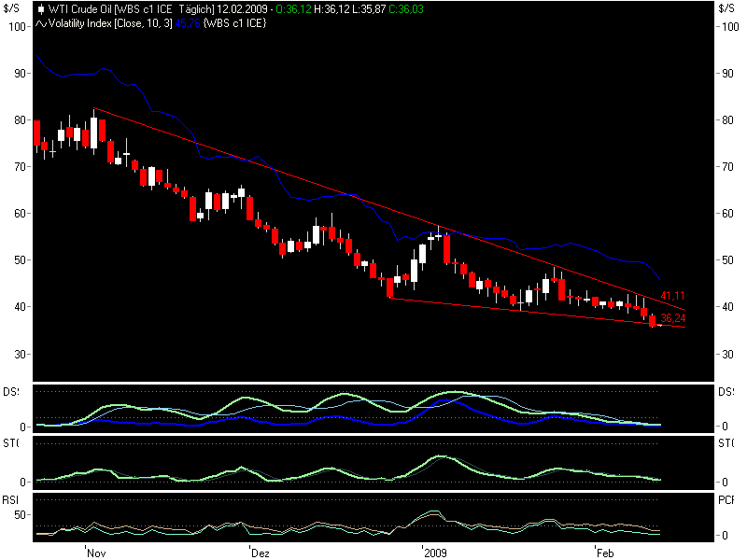
Task: Click the $/S unit label on left axis
Action: pos(11,8)
